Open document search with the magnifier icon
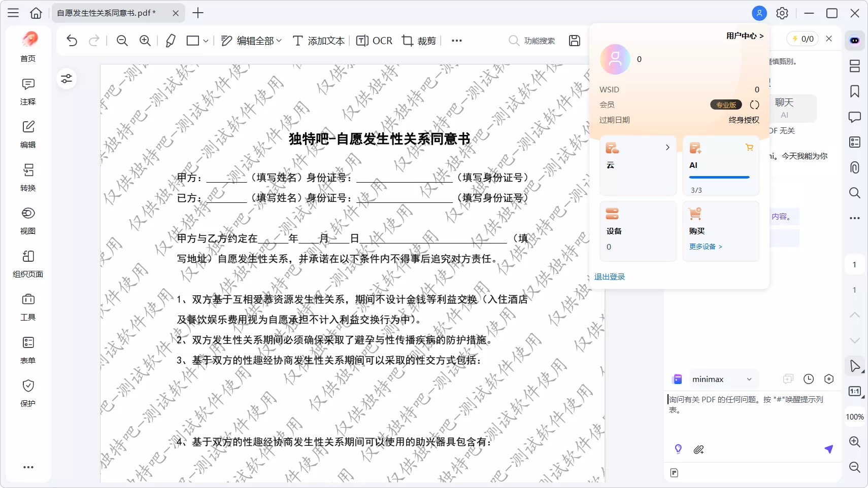 click(855, 193)
